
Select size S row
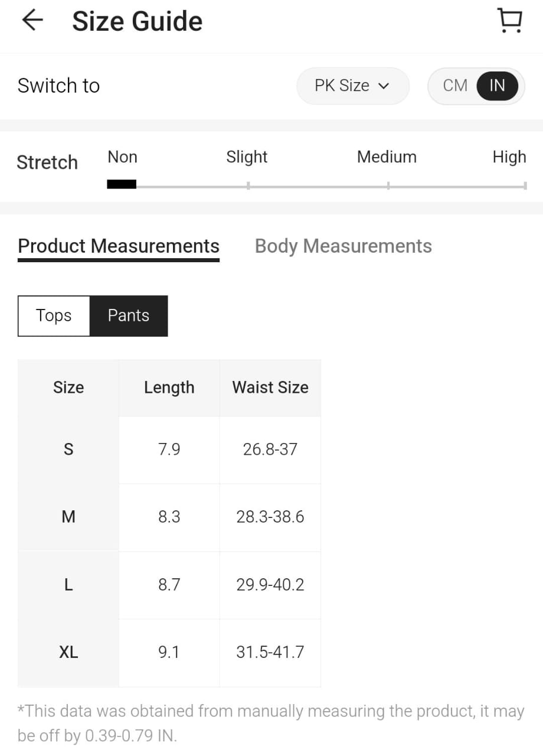coord(68,449)
